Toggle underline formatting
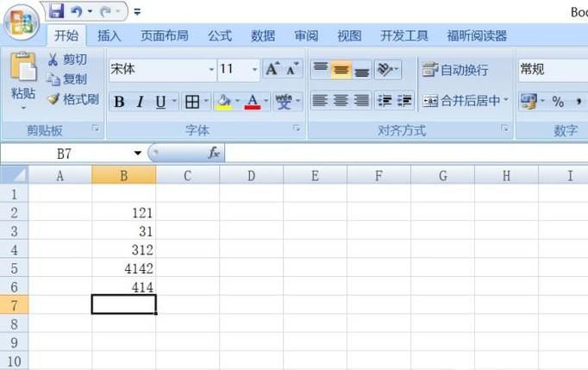Image resolution: width=588 pixels, height=370 pixels. point(160,101)
